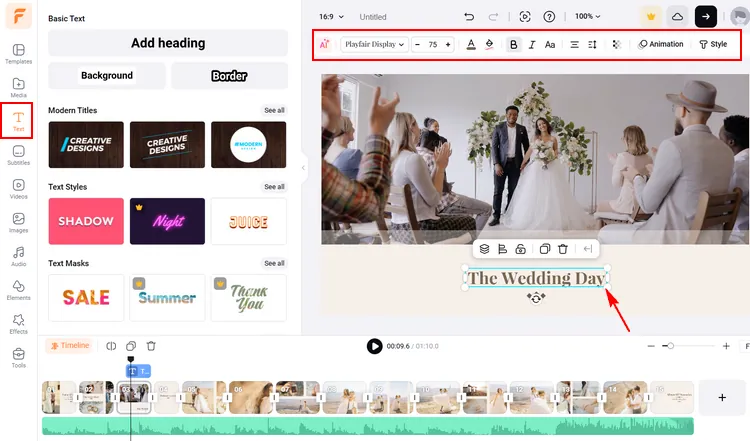Image resolution: width=750 pixels, height=441 pixels.
Task: Click the Untitled project name
Action: click(x=373, y=17)
